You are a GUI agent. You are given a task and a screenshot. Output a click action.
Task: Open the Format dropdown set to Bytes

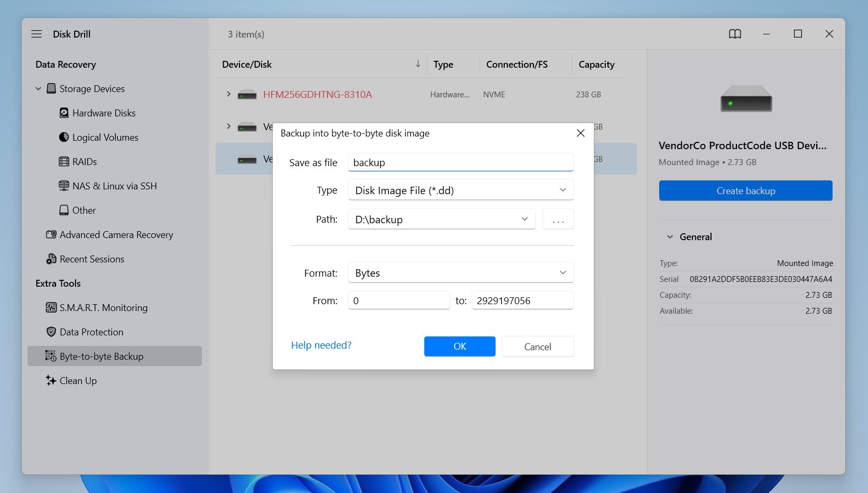[562, 272]
